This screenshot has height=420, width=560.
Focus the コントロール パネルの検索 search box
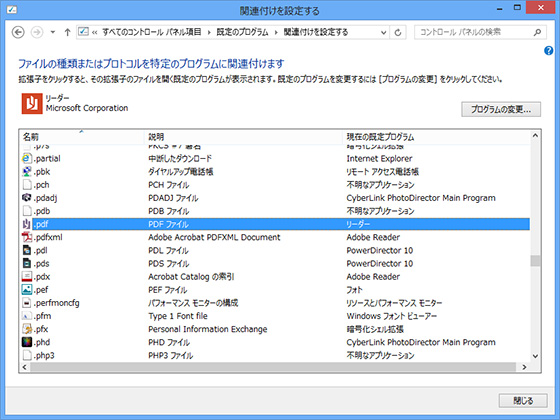480,32
